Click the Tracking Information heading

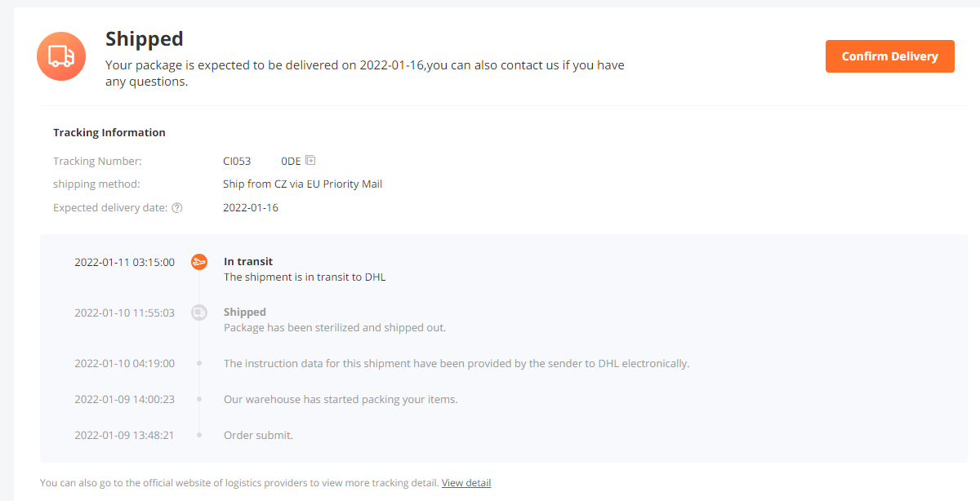[109, 132]
